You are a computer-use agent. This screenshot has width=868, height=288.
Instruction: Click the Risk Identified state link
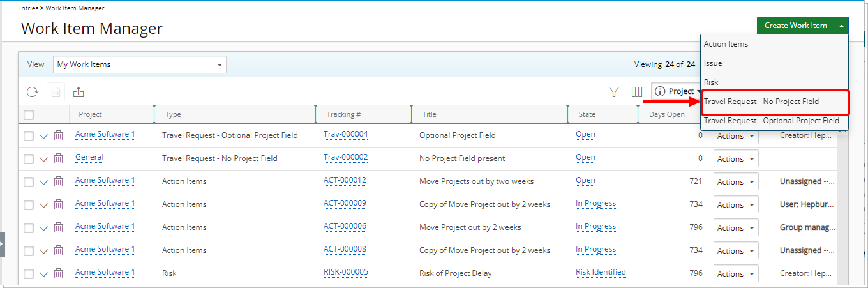click(600, 272)
